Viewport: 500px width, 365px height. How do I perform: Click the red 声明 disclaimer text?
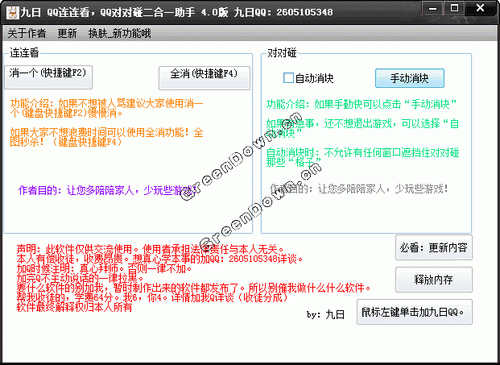click(193, 278)
